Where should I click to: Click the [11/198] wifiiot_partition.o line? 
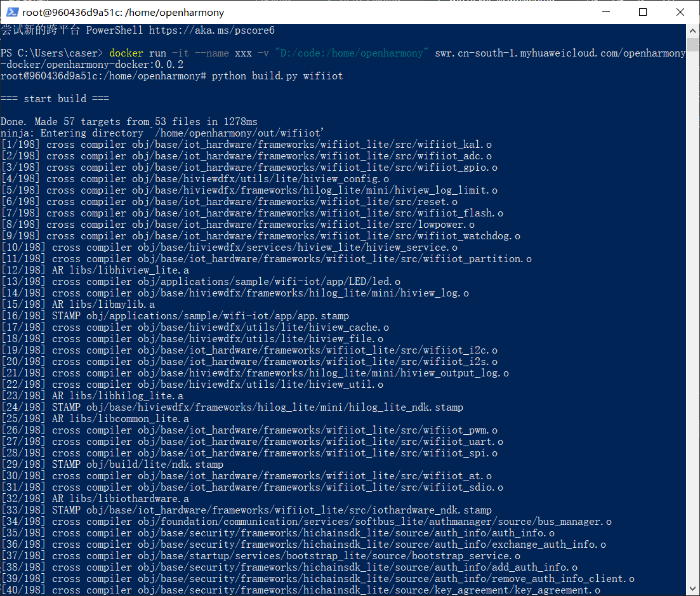266,259
